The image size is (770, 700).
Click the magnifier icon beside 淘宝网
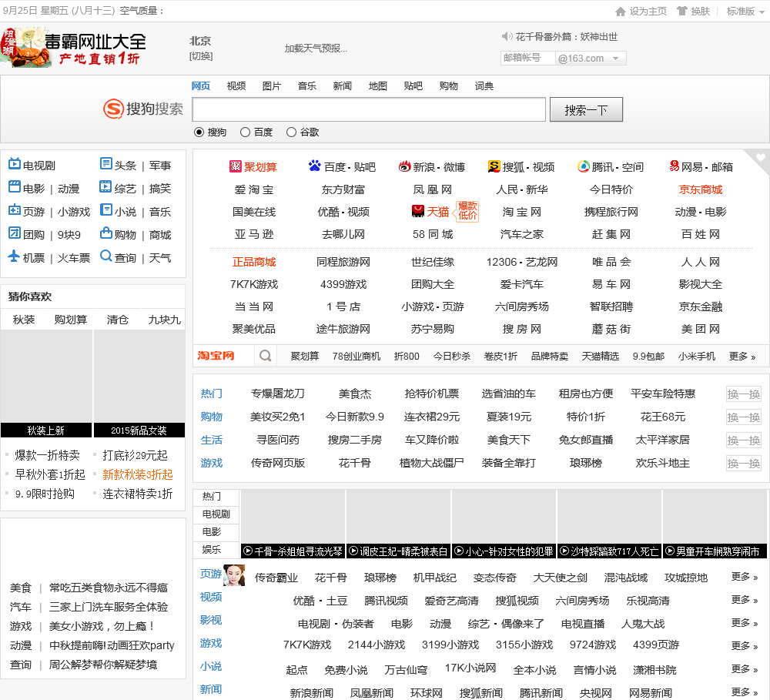(x=265, y=356)
